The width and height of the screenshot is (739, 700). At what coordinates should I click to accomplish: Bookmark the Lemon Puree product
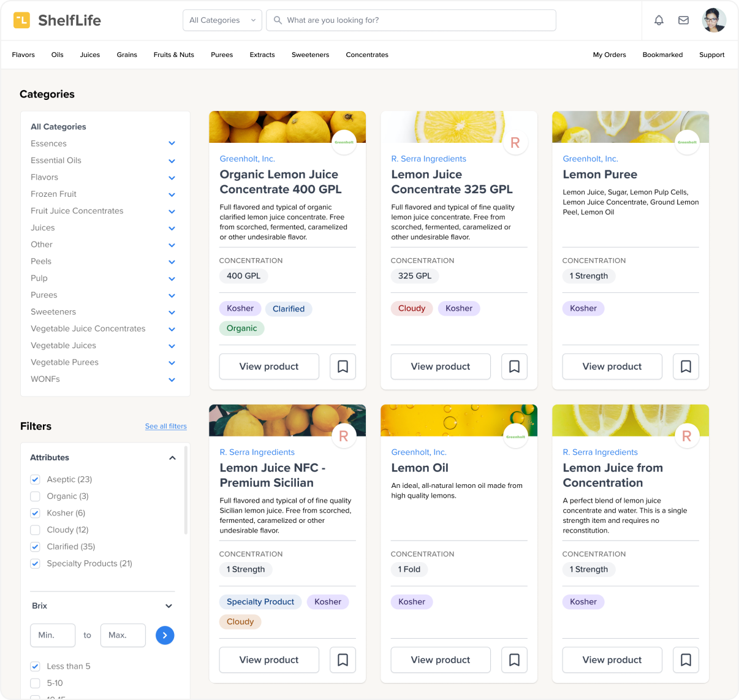(x=686, y=367)
